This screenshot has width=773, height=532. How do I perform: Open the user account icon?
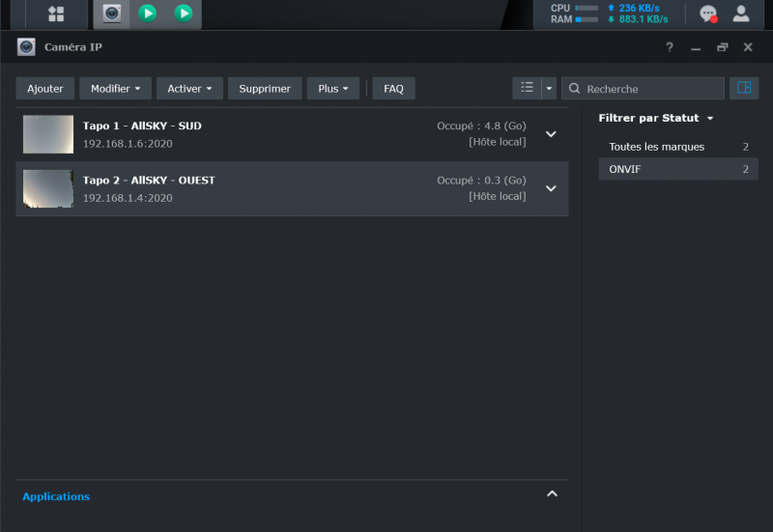[741, 14]
